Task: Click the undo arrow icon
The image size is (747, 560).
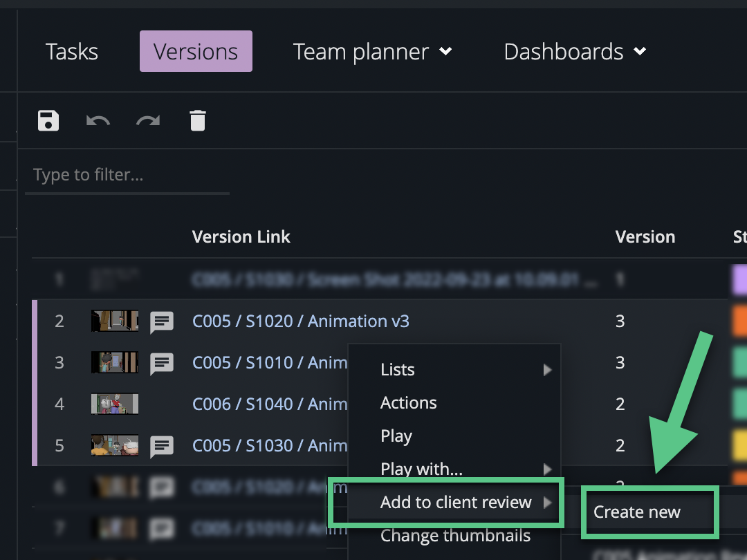Action: click(98, 120)
